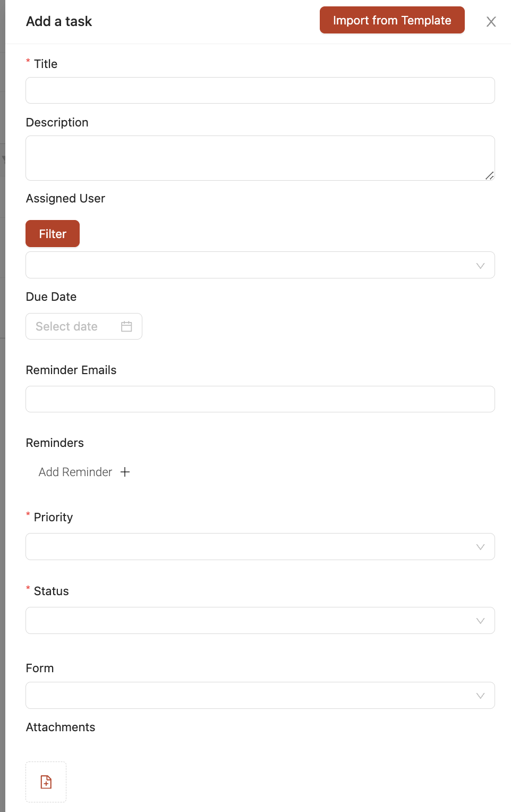Open the Assigned User select box
The image size is (511, 812).
260,265
